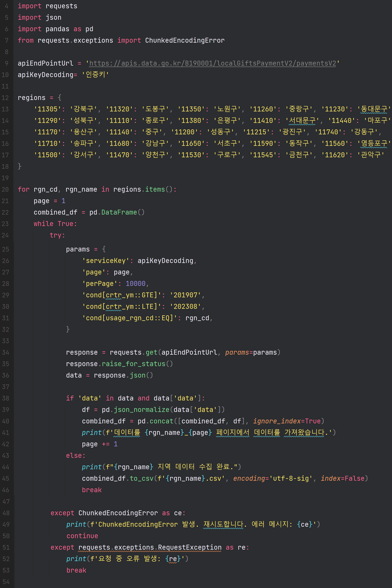This screenshot has width=392, height=588.
Task: Click the continue keyword on line 50
Action: point(82,536)
